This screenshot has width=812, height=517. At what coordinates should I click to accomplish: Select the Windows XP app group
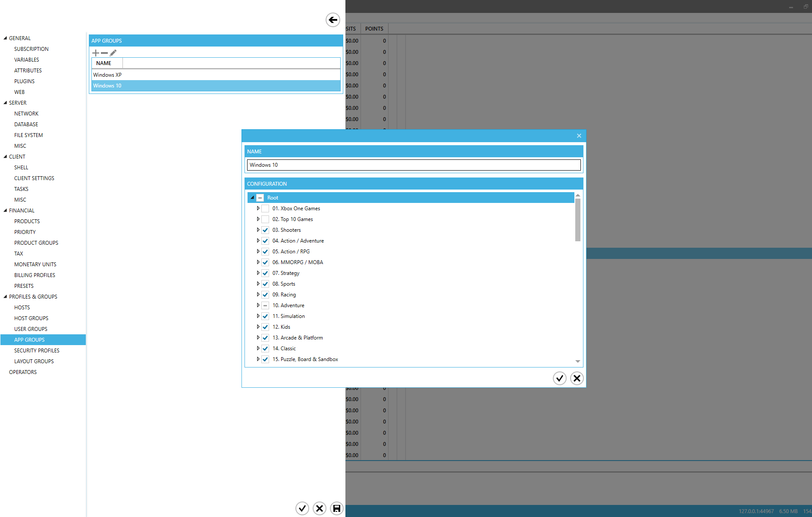(107, 75)
